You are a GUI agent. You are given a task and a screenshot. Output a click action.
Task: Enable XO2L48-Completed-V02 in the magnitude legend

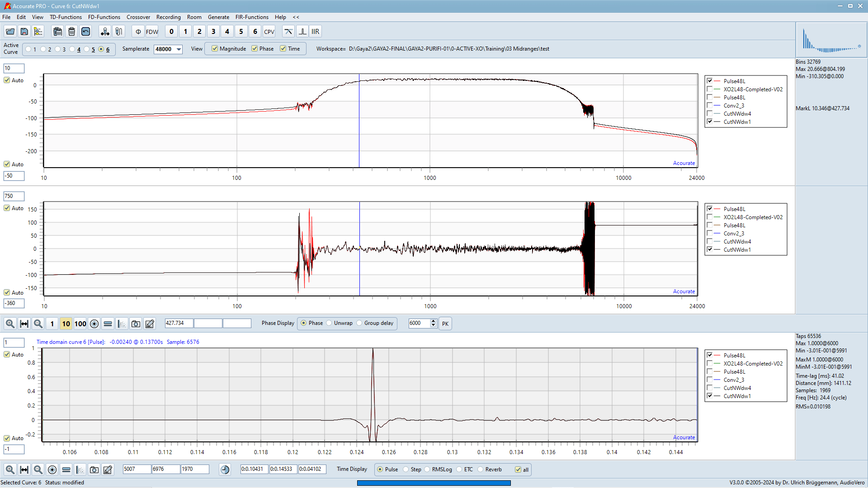click(710, 89)
